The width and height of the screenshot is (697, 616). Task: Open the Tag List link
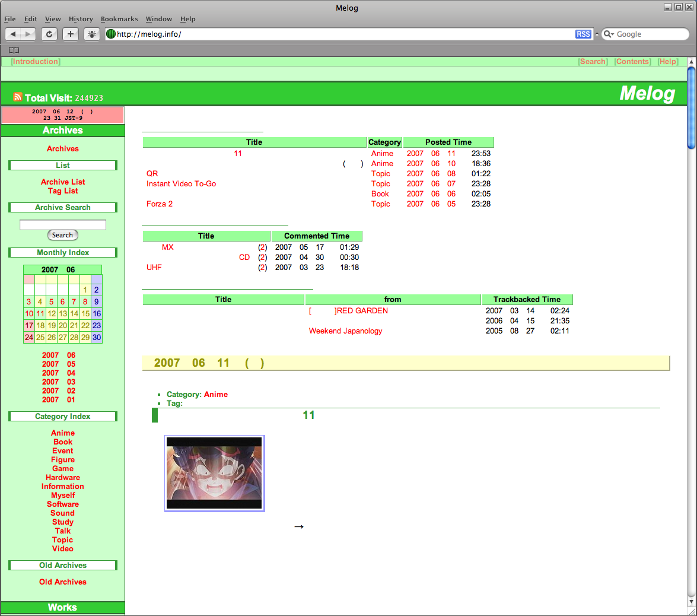(63, 191)
